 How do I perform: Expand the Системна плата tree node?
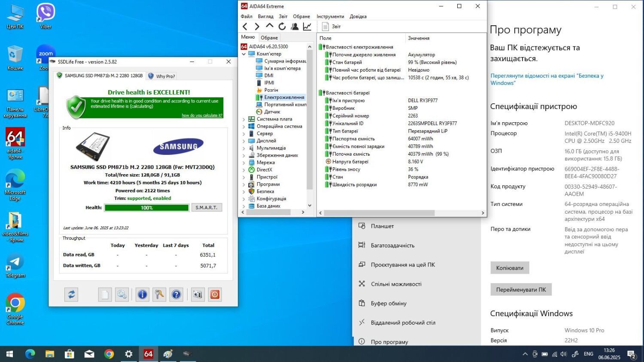coord(244,119)
